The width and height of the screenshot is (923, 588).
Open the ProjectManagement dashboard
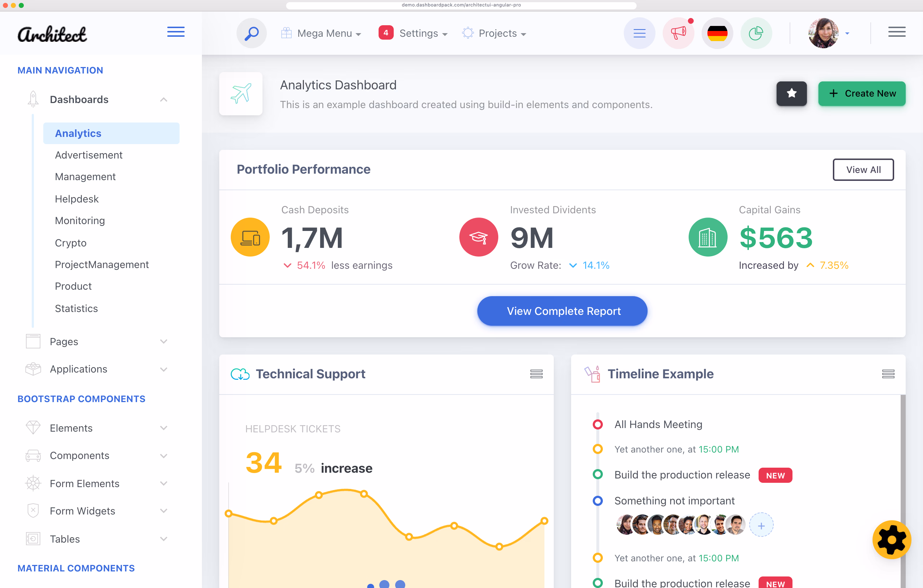(102, 265)
